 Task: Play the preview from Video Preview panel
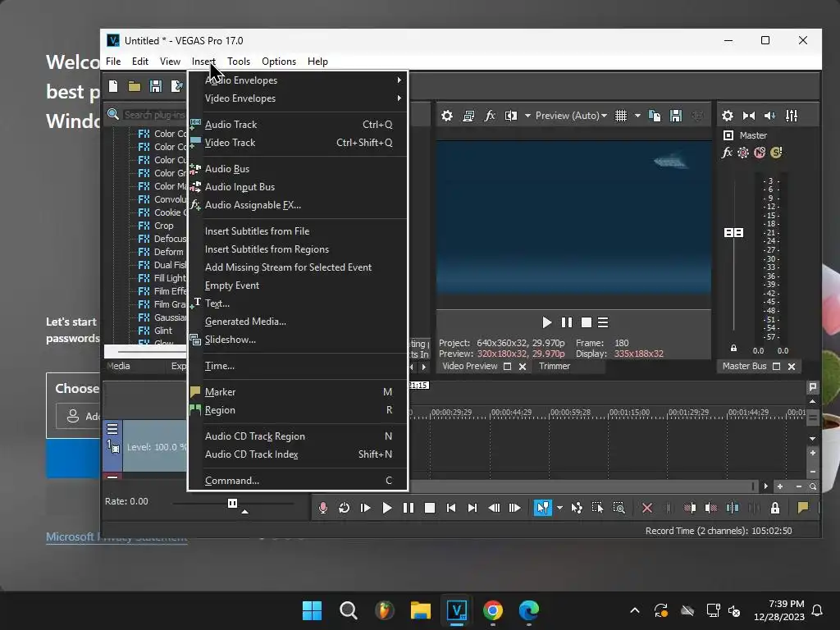[547, 322]
